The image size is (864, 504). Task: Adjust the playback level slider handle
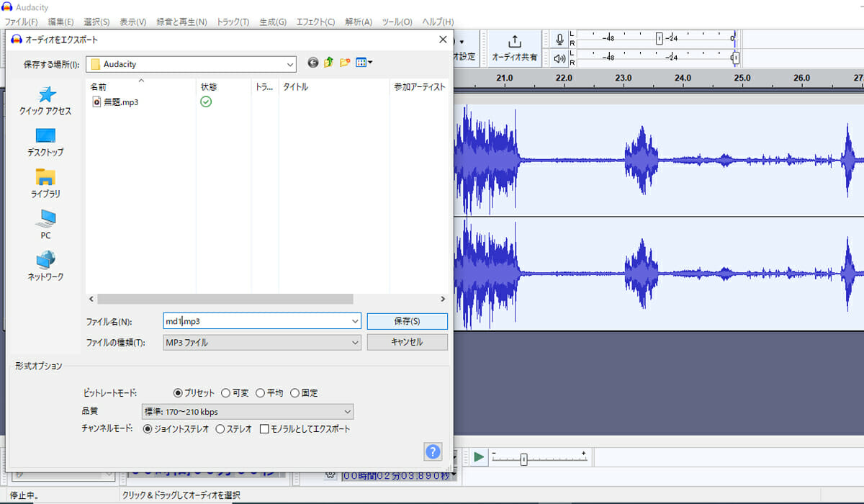tap(734, 58)
